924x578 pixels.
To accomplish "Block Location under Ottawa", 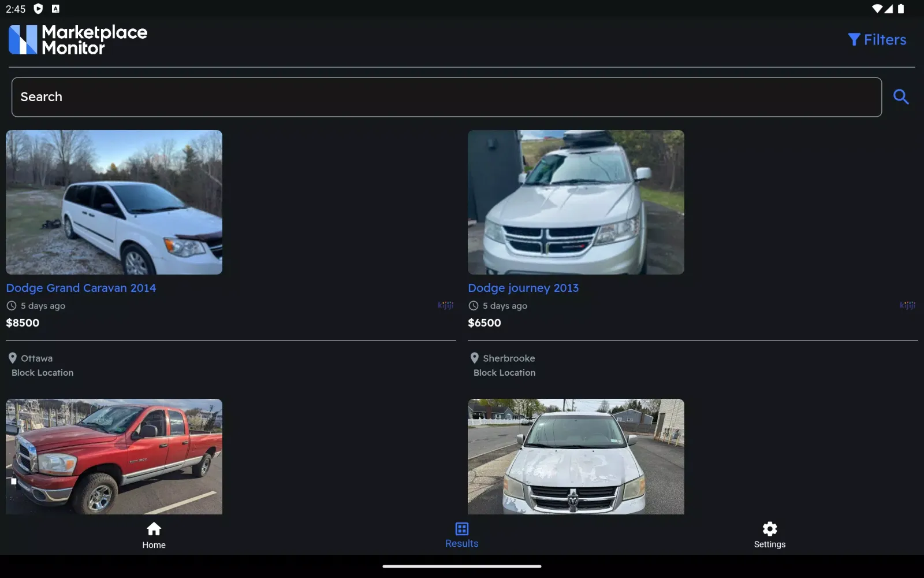I will (x=43, y=373).
